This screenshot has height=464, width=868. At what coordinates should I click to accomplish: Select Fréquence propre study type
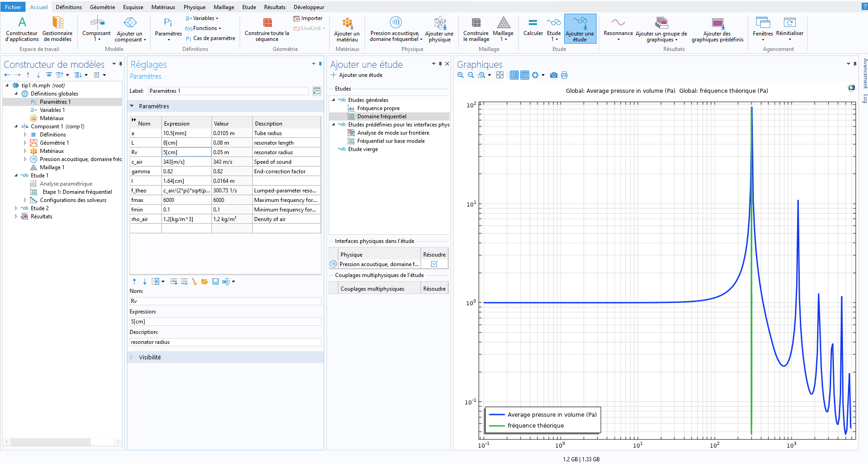[x=378, y=108]
